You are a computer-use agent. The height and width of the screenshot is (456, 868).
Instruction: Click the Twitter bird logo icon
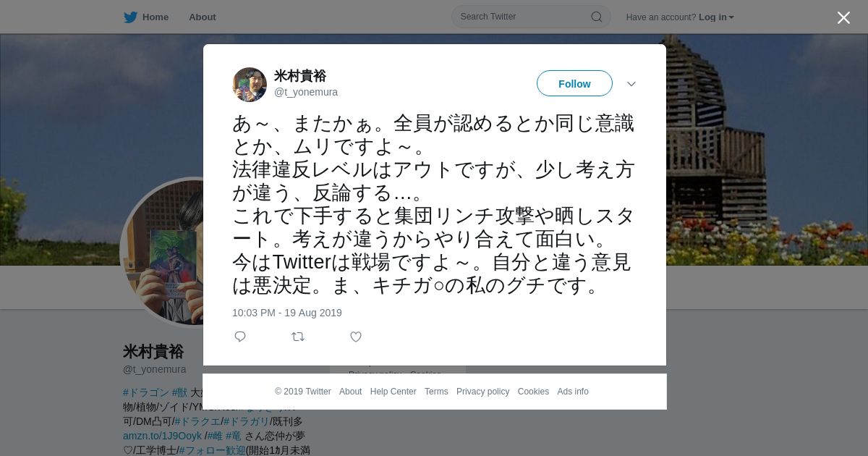pyautogui.click(x=130, y=17)
